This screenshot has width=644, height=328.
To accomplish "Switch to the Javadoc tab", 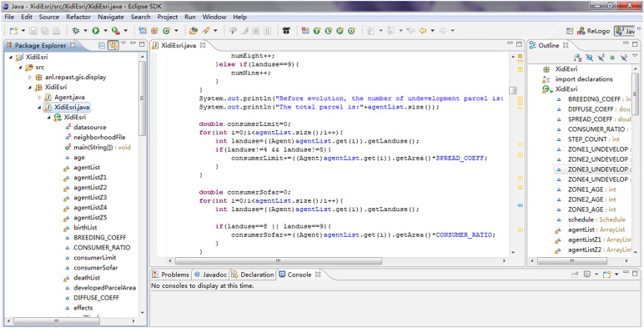I will (x=210, y=275).
